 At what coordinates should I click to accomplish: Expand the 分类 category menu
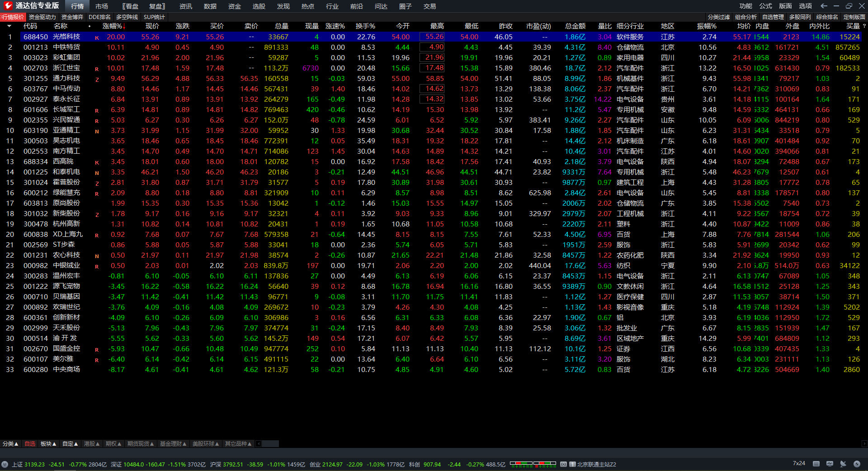pyautogui.click(x=10, y=444)
